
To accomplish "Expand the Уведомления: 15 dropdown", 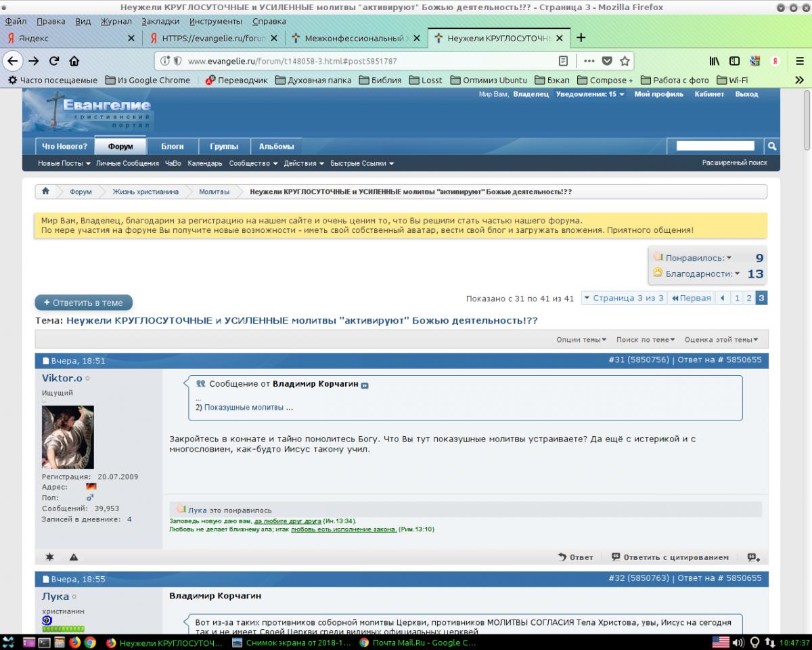I will [589, 94].
